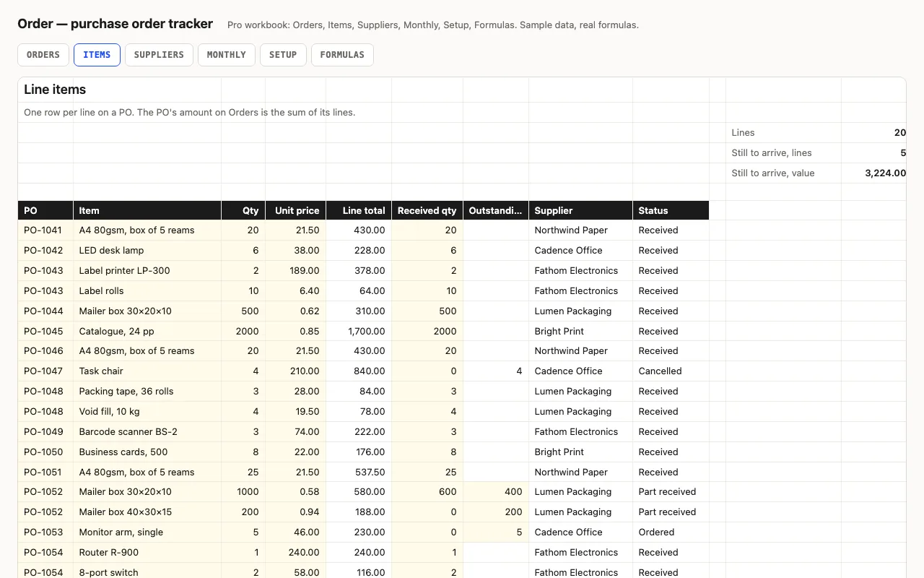Click the Ordered status cell
This screenshot has height=578, width=924.
tap(671, 532)
